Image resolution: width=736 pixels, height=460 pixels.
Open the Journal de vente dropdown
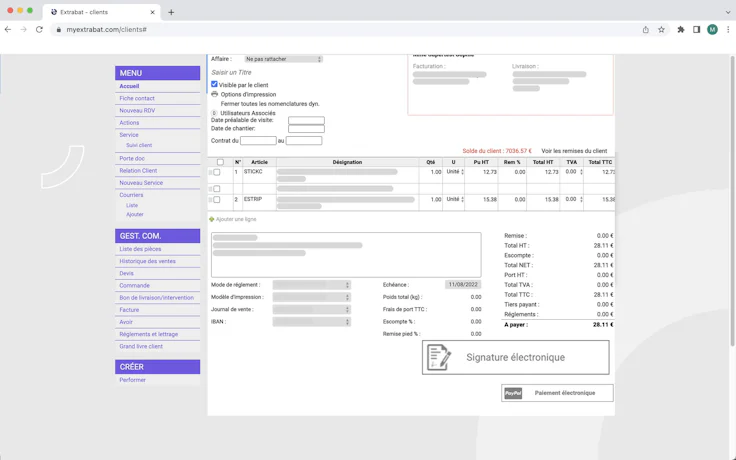pyautogui.click(x=311, y=310)
